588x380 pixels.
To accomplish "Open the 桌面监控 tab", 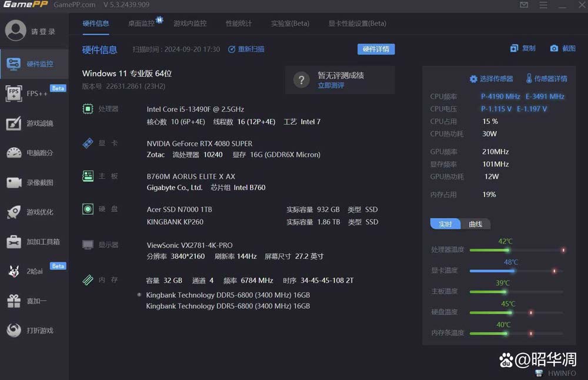I will [141, 24].
